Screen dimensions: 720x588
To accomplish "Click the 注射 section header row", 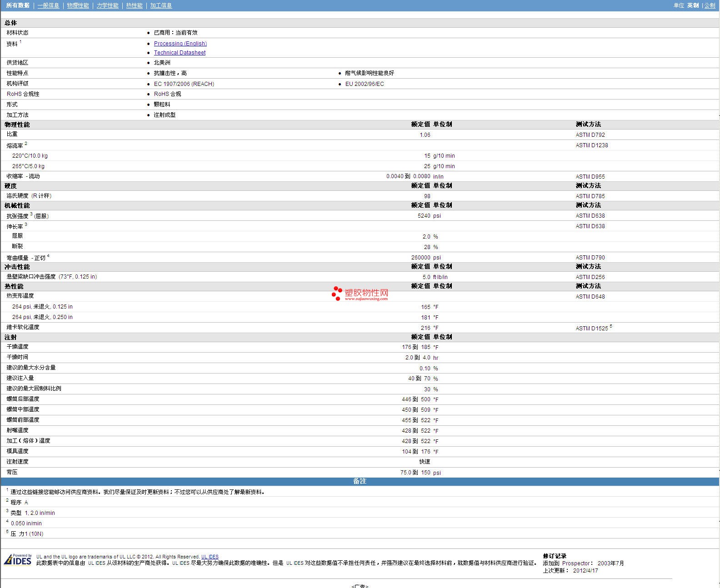I will coord(11,337).
